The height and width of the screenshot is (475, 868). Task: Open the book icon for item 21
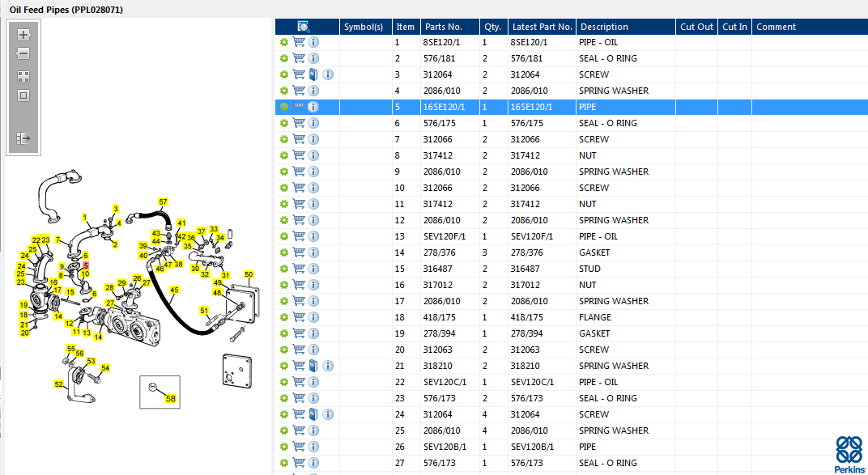coord(313,366)
